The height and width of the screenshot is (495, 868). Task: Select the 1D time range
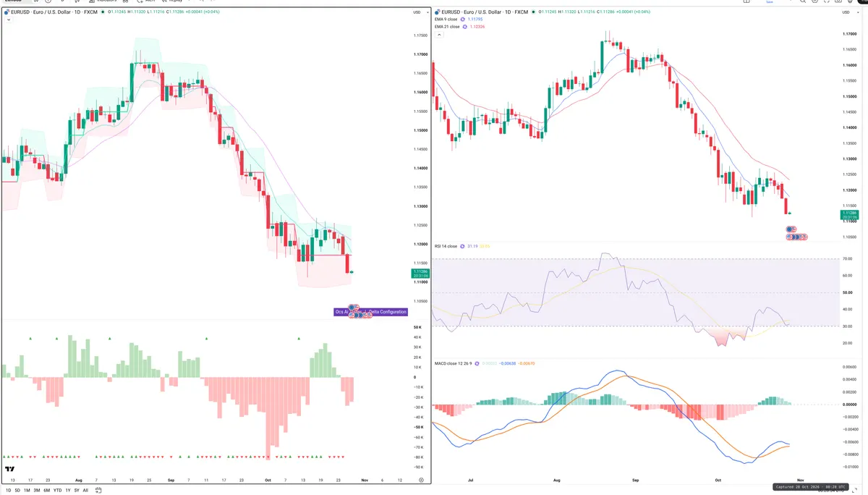8,490
